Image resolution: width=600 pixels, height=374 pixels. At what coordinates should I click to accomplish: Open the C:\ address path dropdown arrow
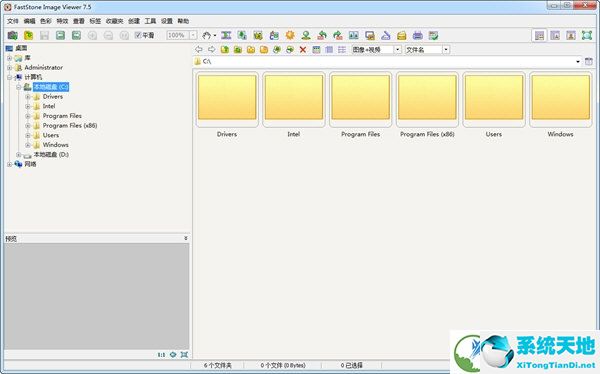click(578, 61)
